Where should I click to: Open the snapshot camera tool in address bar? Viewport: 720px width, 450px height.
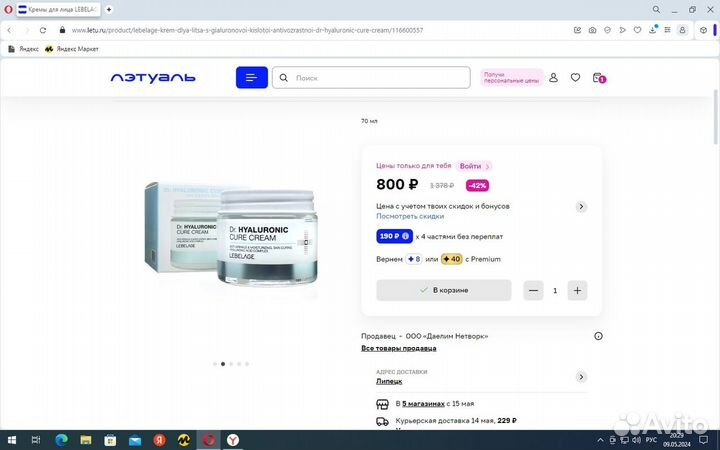coord(592,30)
